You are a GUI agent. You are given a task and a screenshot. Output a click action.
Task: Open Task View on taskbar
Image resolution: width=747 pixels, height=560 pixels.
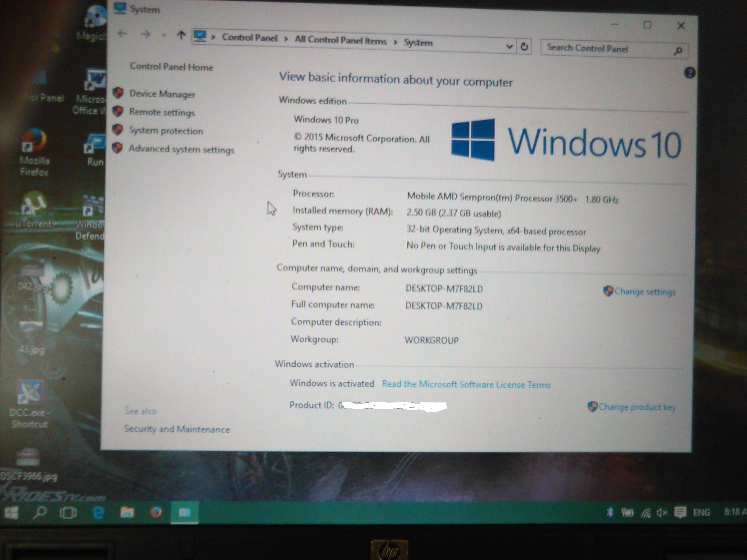pyautogui.click(x=68, y=513)
